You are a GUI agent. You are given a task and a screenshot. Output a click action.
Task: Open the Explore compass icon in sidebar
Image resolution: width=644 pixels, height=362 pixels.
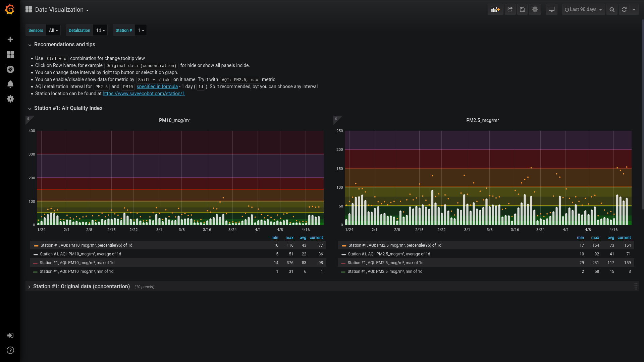[x=10, y=69]
